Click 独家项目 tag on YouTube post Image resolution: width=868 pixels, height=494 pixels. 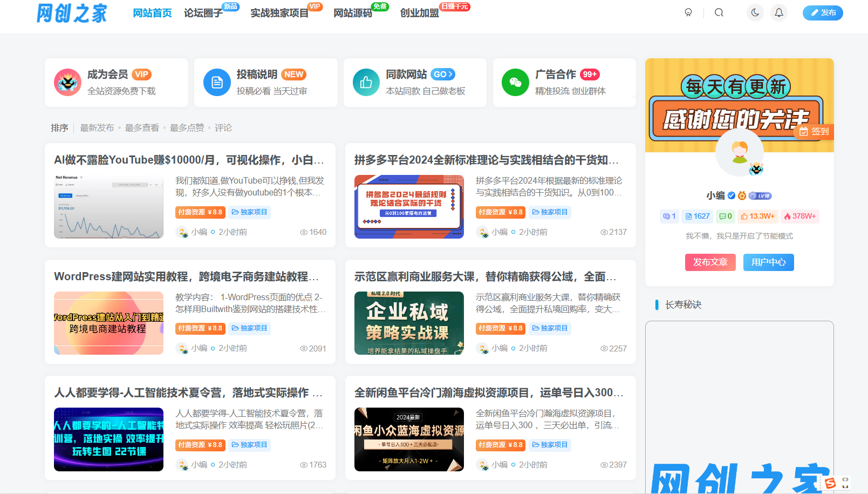tap(249, 212)
